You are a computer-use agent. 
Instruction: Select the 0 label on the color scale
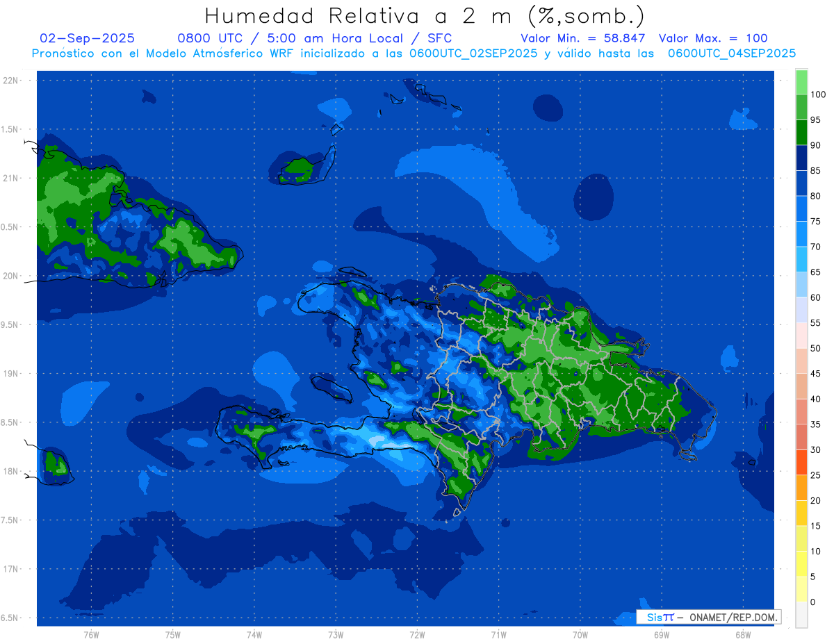point(813,602)
